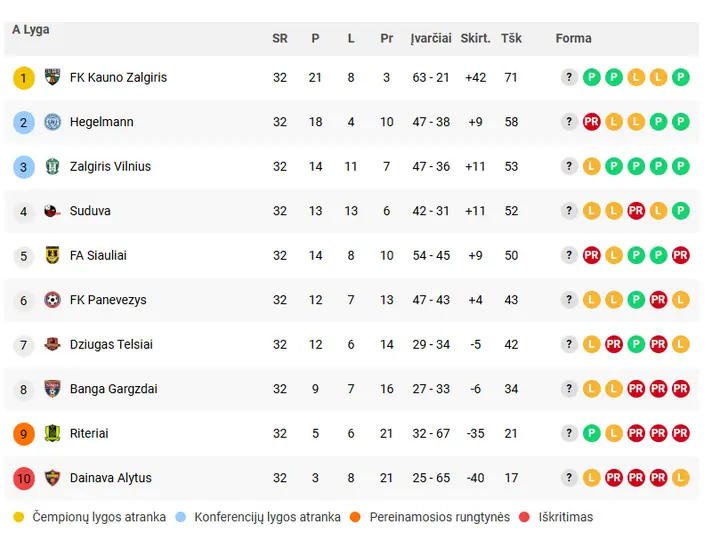Open the Dziugas Telsiai team name link

pos(111,344)
